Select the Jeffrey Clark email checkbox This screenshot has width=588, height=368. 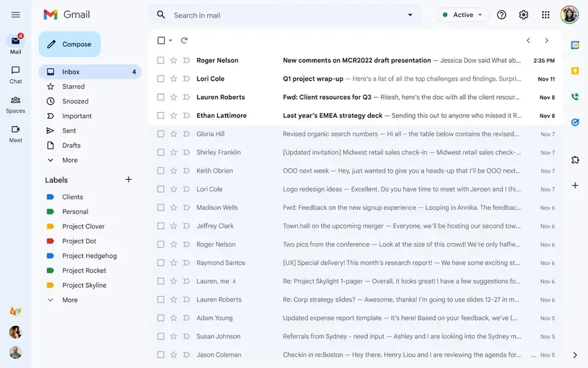pyautogui.click(x=160, y=226)
